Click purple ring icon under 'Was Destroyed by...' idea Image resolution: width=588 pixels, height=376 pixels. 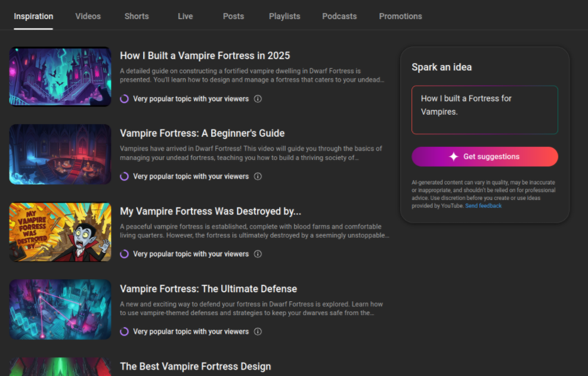(125, 254)
